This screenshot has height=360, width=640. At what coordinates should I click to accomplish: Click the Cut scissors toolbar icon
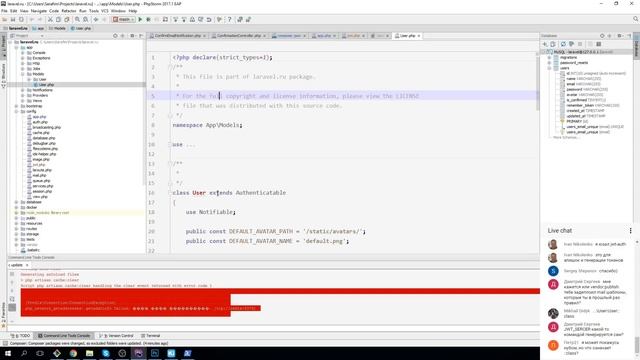pyautogui.click(x=50, y=19)
